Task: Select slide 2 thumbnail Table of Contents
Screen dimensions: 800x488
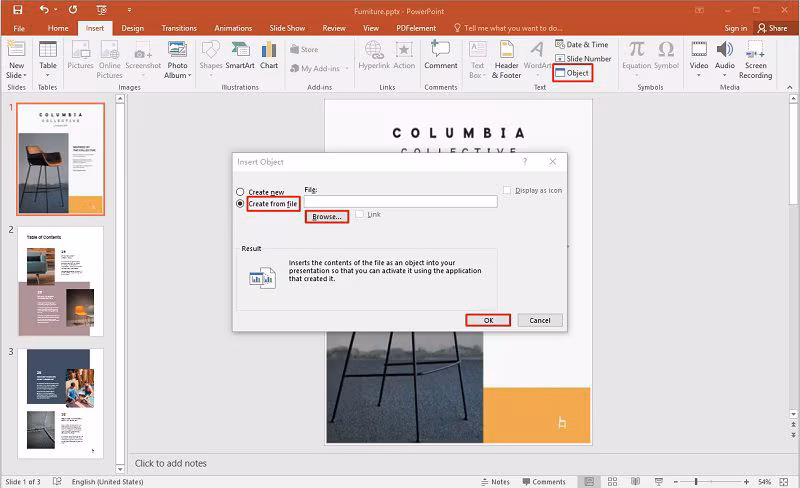Action: [60, 281]
